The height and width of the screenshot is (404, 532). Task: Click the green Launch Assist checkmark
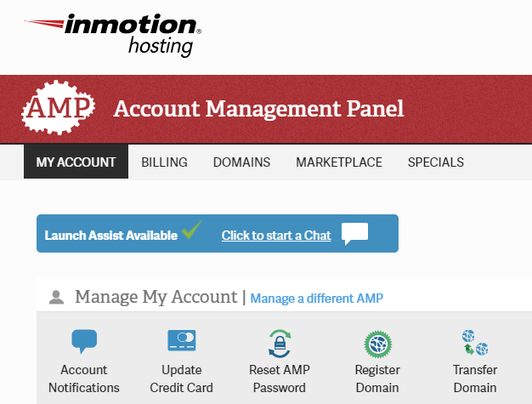tap(193, 230)
